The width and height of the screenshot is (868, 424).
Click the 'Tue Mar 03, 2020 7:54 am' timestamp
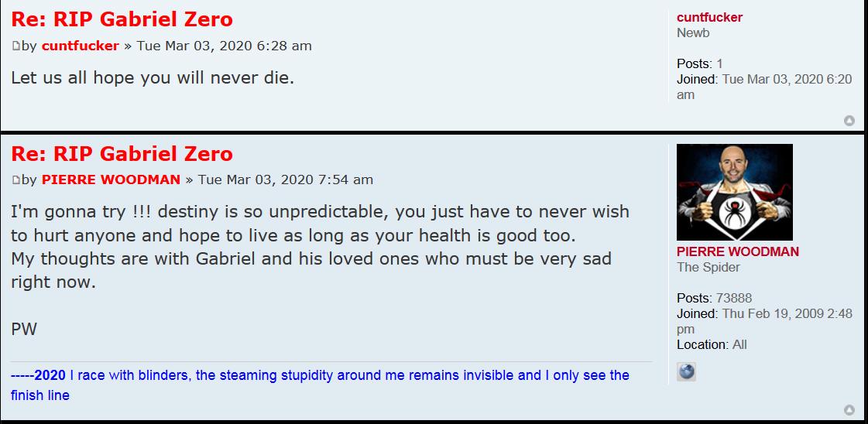pyautogui.click(x=285, y=180)
